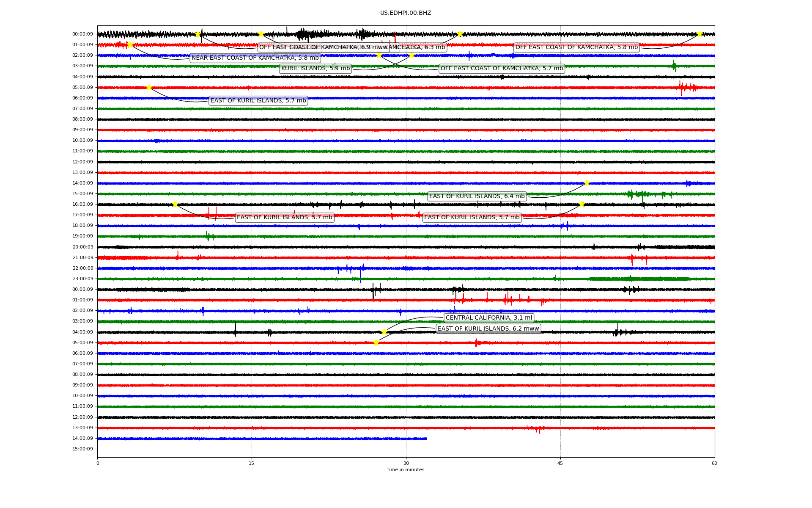Click the 21:00:09 row time label
Screen dimensions: 812x508
82,258
